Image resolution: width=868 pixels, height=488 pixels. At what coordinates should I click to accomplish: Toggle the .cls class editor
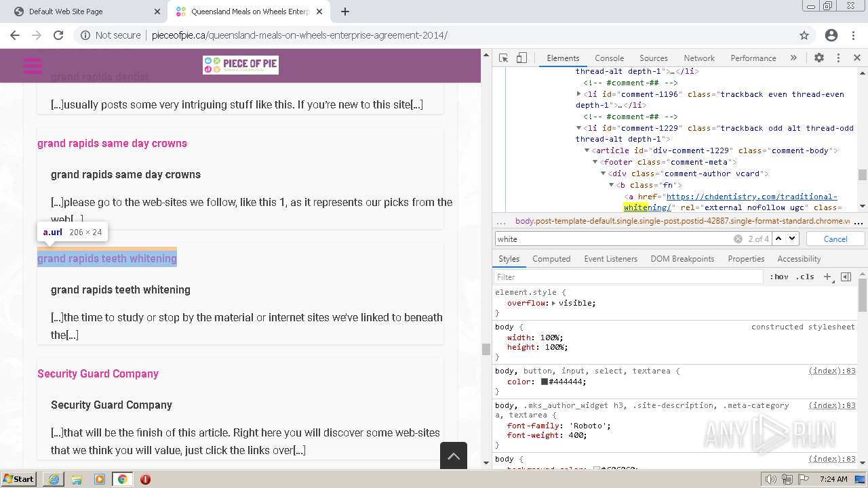(806, 277)
